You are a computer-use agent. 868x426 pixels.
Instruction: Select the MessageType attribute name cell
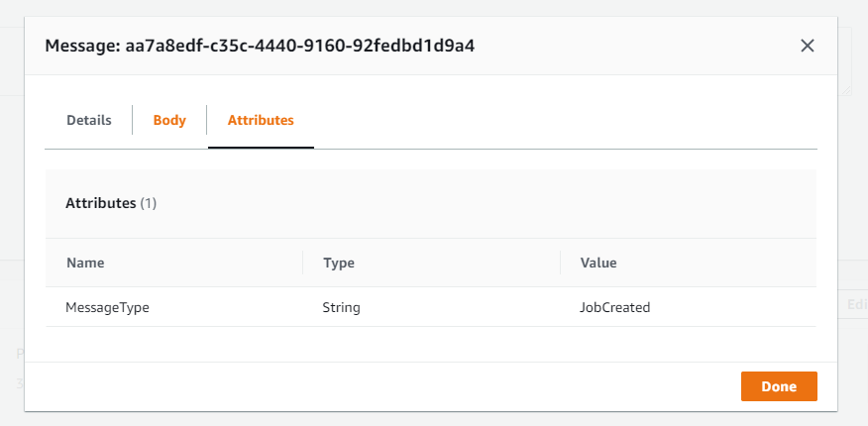(x=107, y=307)
